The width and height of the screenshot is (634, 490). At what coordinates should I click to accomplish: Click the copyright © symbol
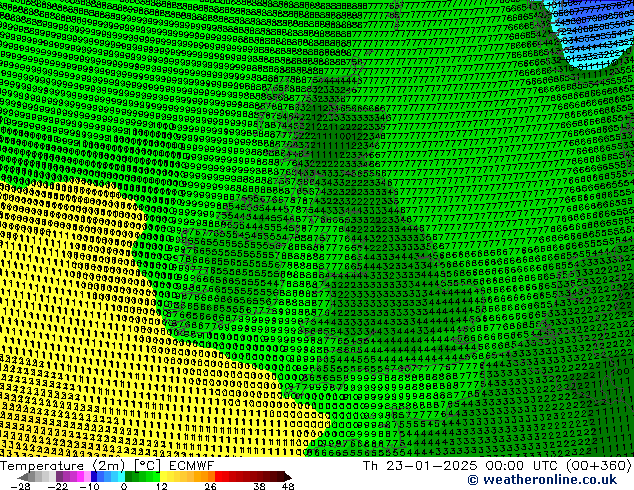coord(473,480)
